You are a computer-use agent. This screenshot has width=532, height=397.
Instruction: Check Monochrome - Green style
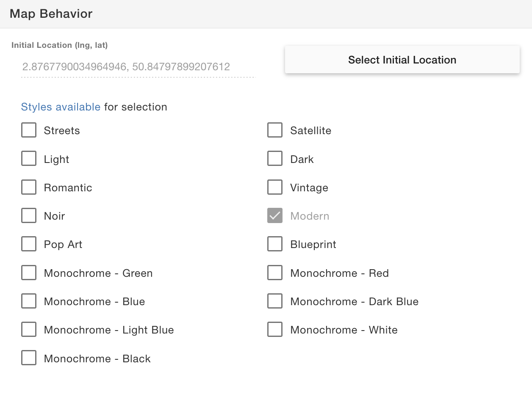point(29,273)
